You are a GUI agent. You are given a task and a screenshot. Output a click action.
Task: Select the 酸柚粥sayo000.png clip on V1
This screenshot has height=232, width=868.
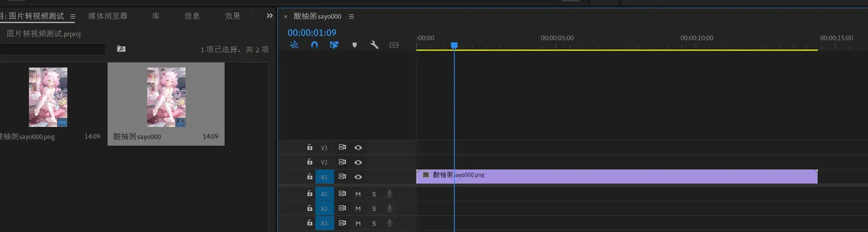coord(617,176)
